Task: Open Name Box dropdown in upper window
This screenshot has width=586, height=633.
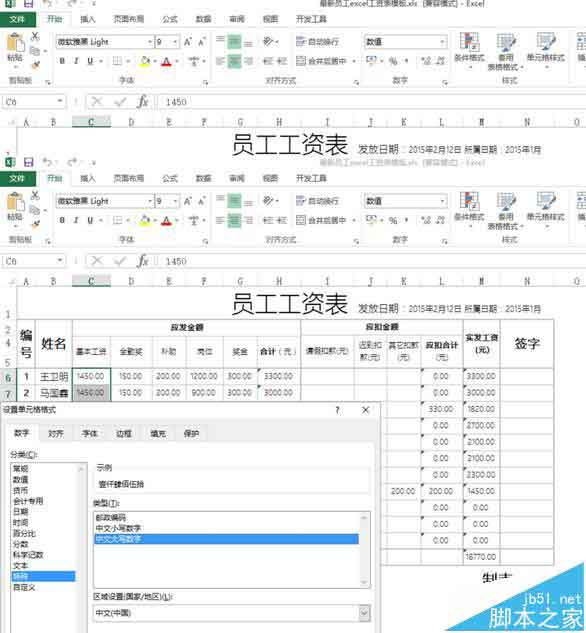Action: click(60, 101)
